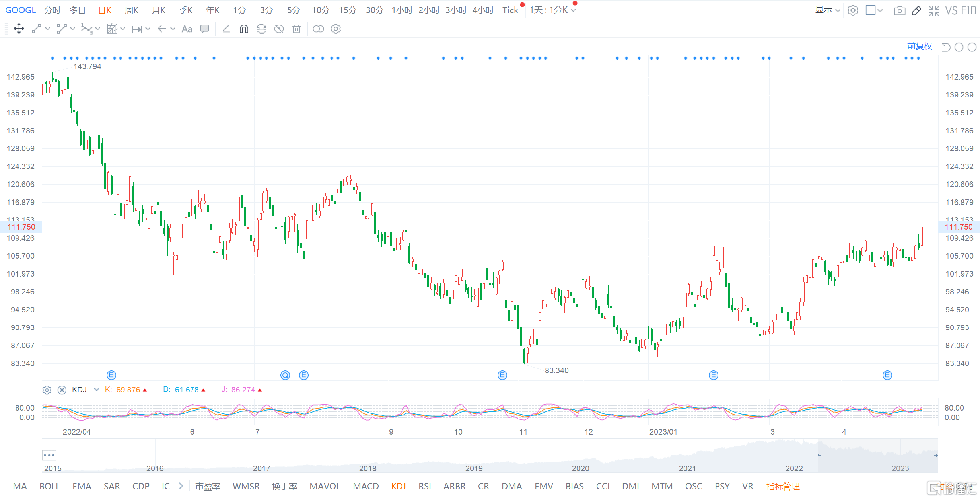Expand the KDJ indicator name dropdown
This screenshot has width=980, height=499.
tap(96, 390)
